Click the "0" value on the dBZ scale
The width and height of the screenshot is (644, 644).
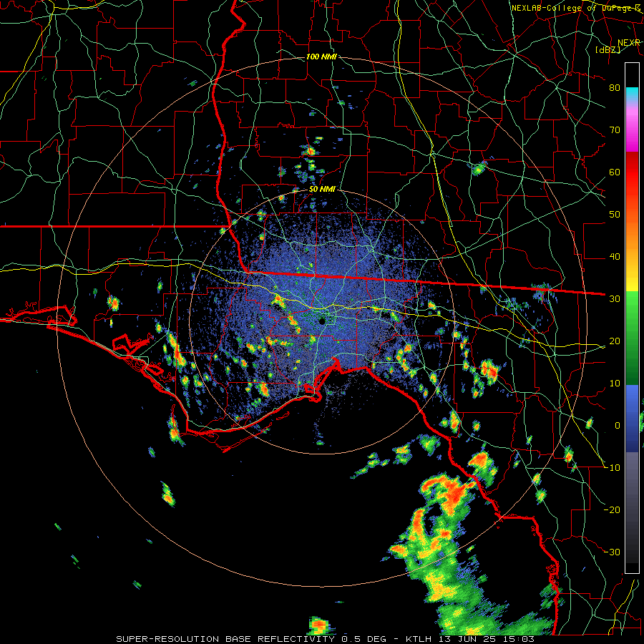tap(617, 426)
